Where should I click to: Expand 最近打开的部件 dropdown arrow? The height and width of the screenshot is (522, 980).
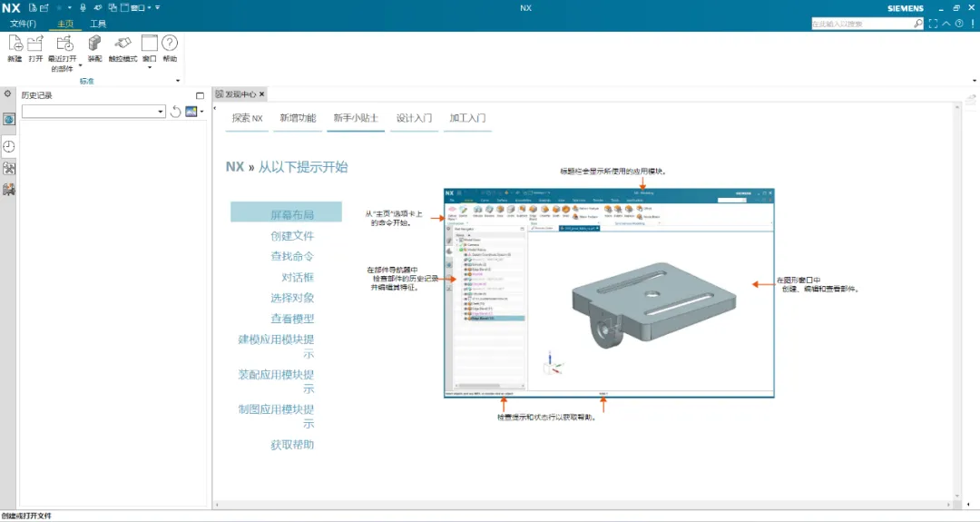click(80, 65)
